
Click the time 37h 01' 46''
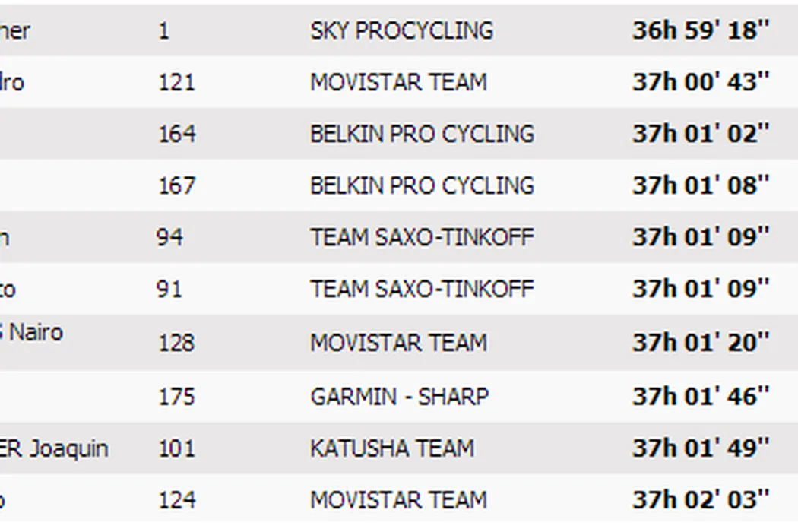(x=701, y=397)
